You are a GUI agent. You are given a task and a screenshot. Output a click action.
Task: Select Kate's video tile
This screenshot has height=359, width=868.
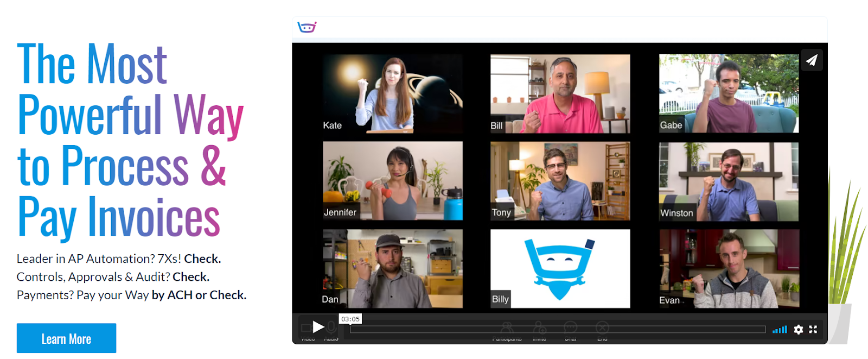(392, 93)
